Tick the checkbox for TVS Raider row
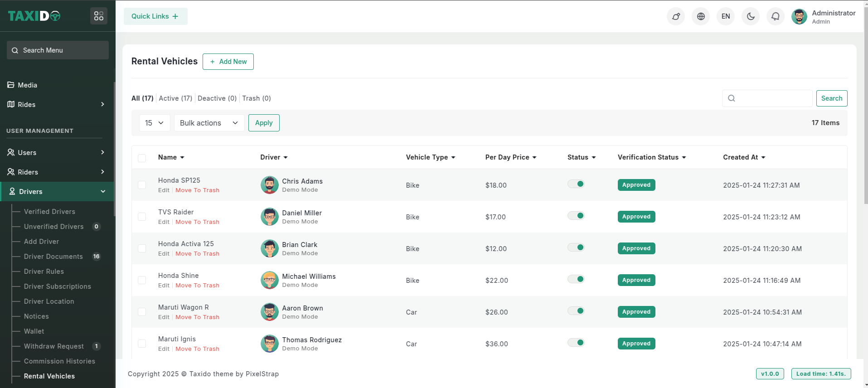Image resolution: width=868 pixels, height=388 pixels. [x=142, y=217]
